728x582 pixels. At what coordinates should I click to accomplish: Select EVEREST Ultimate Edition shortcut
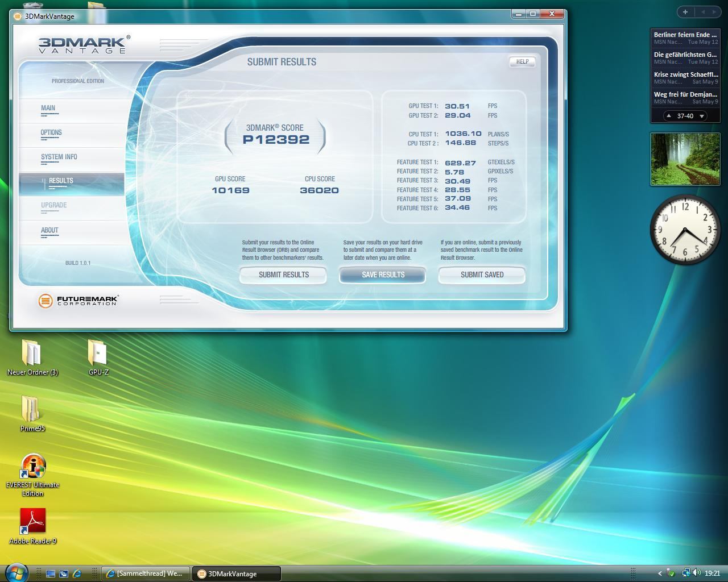tap(32, 475)
